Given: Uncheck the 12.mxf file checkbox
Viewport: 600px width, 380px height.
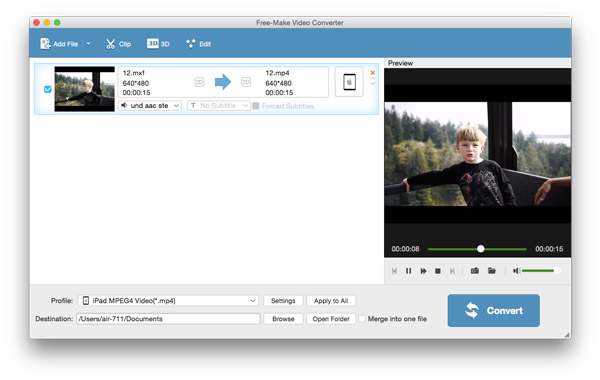Looking at the screenshot, I should pyautogui.click(x=48, y=89).
